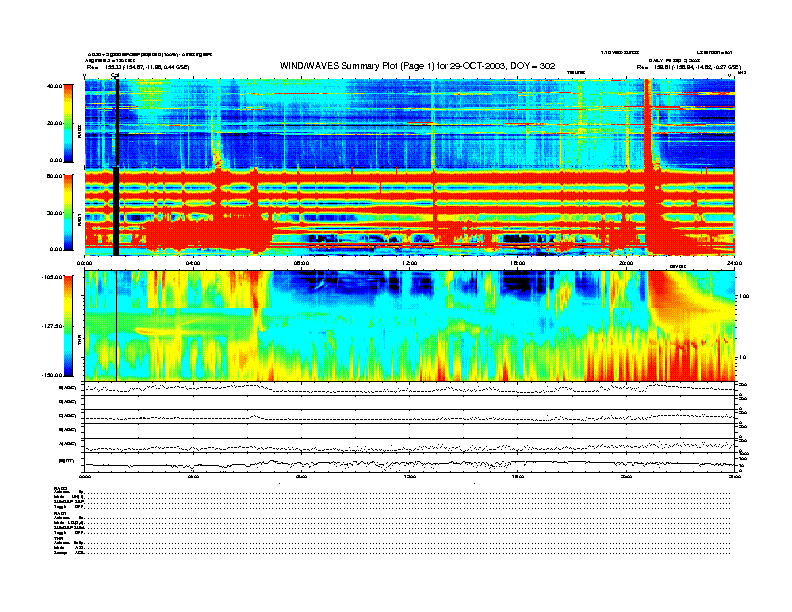Click the RAD1 vertical axis label
Viewport: 792px width, 612px height.
(x=79, y=219)
